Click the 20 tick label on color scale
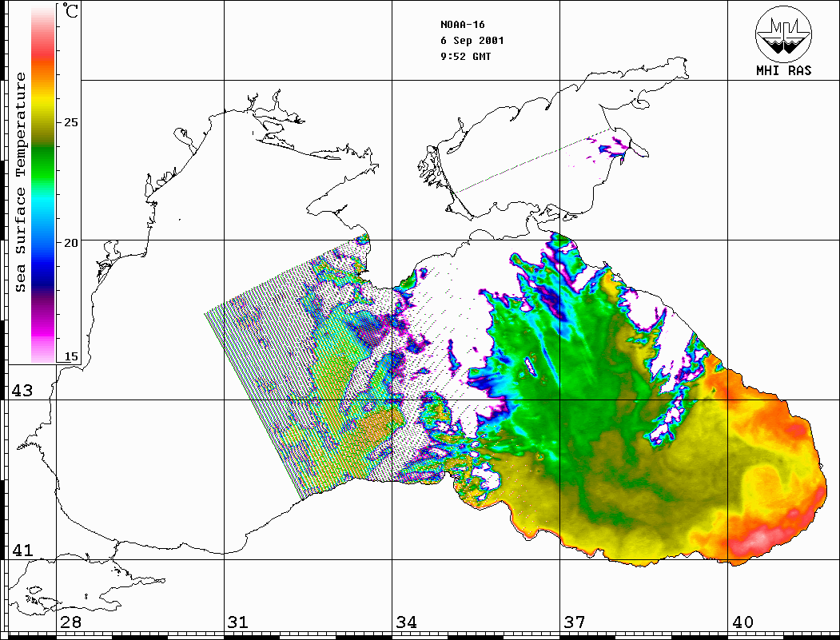 click(70, 243)
